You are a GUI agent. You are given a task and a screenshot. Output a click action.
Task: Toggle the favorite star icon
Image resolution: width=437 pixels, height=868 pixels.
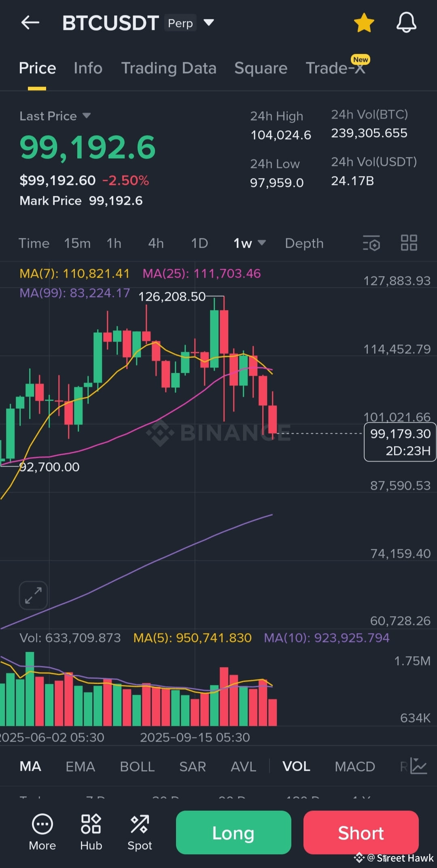coord(364,23)
